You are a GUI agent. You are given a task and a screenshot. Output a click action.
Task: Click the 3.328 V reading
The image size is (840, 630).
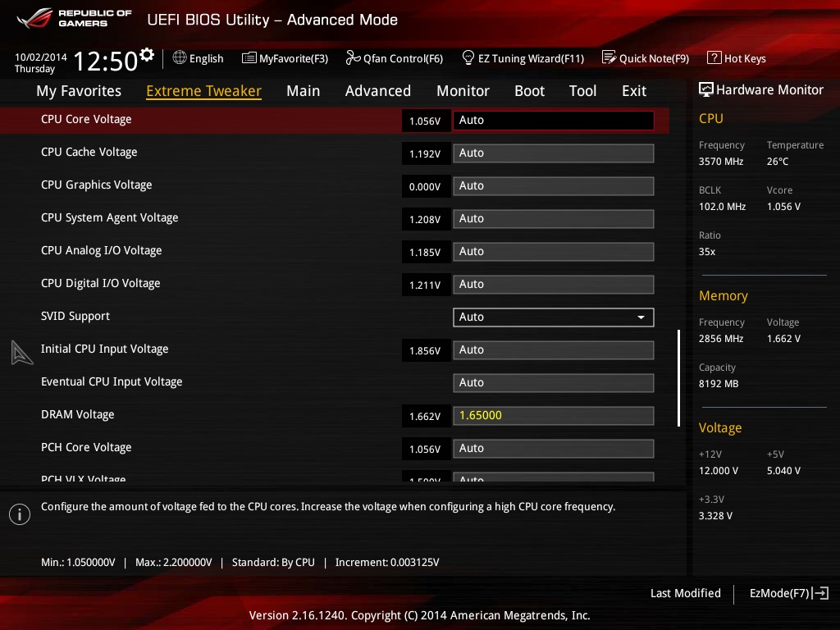[715, 515]
